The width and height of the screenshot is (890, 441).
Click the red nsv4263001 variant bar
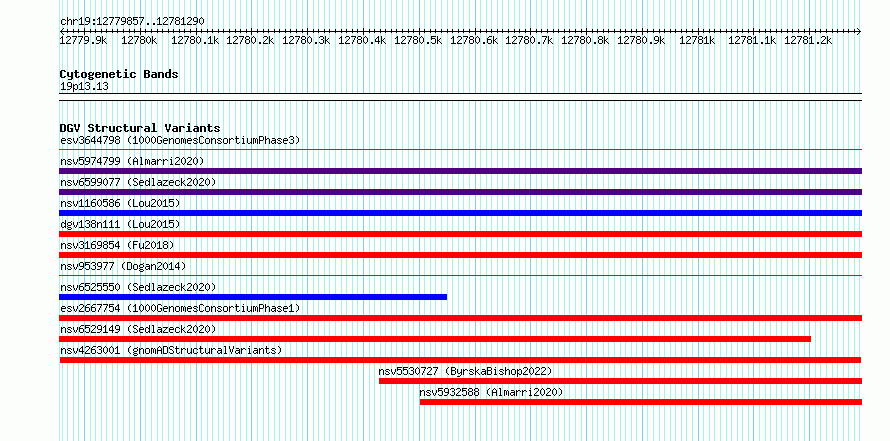click(460, 360)
